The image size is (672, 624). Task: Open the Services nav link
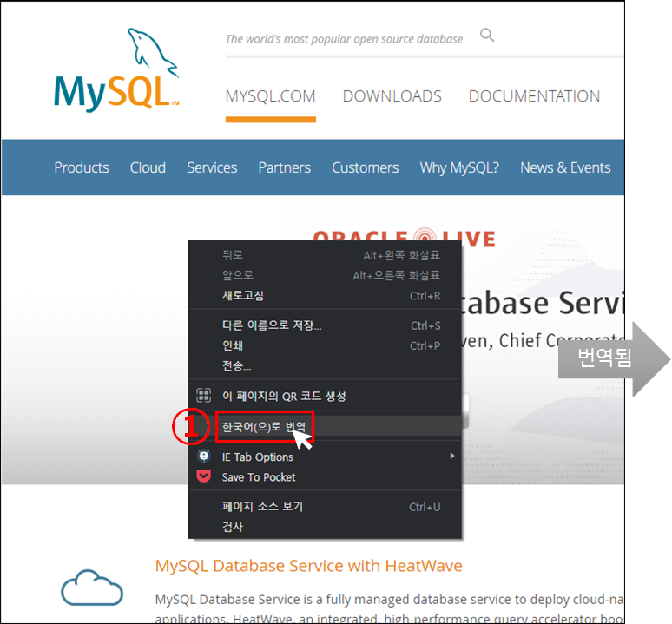tap(212, 167)
